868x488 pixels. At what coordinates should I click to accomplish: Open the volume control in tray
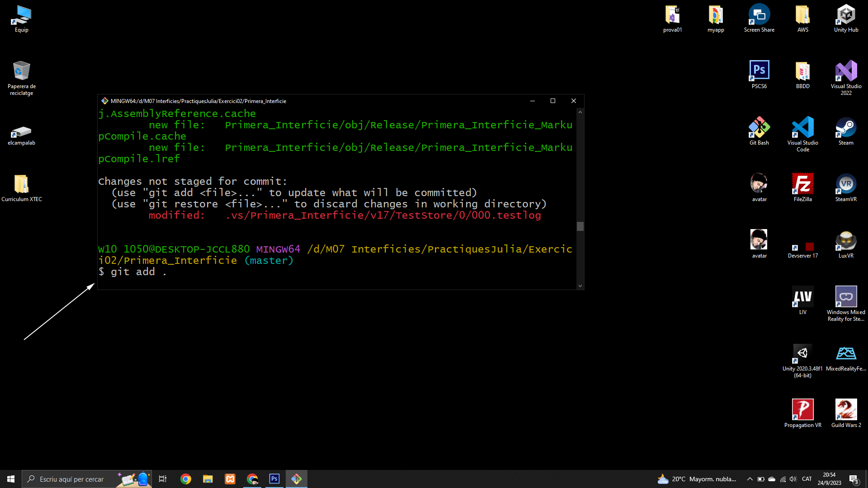coord(793,479)
